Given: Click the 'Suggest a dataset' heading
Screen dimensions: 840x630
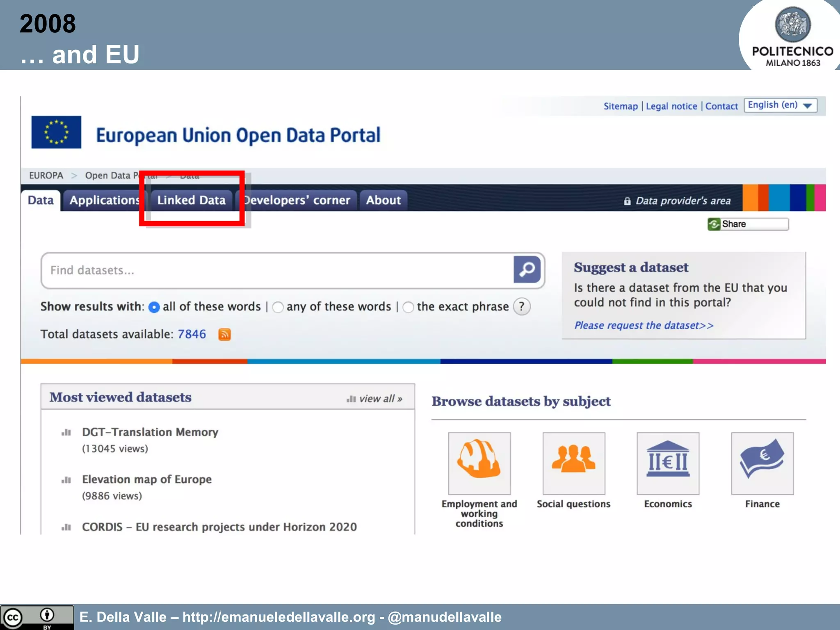Looking at the screenshot, I should click(631, 267).
